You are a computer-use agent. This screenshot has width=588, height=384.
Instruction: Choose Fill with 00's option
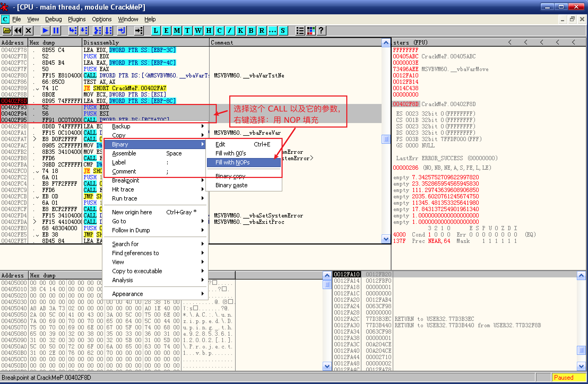pos(231,153)
